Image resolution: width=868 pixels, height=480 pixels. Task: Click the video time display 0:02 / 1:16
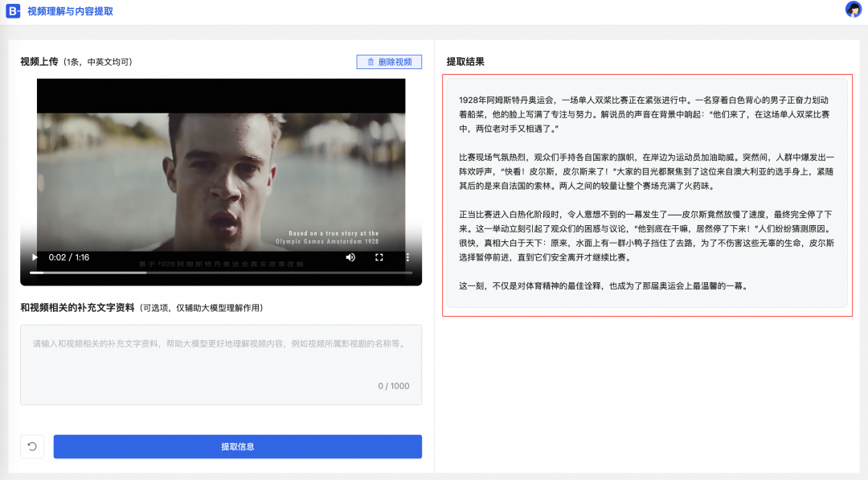(x=69, y=257)
